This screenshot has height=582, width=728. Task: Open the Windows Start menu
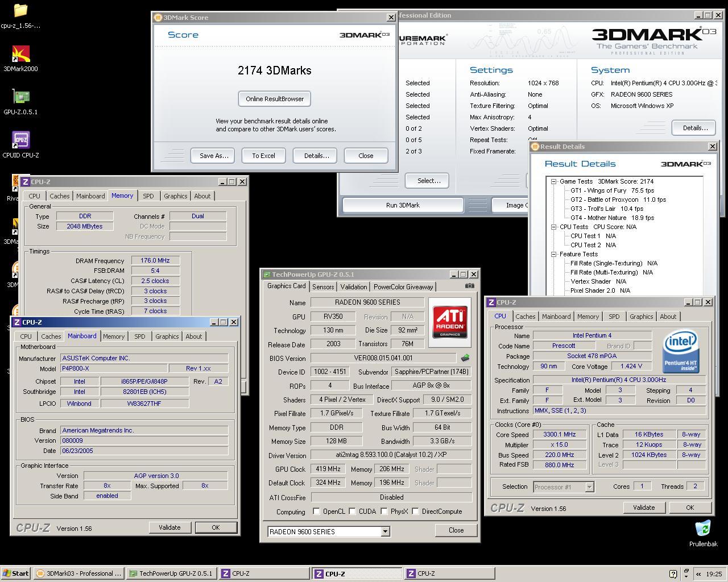tap(16, 573)
